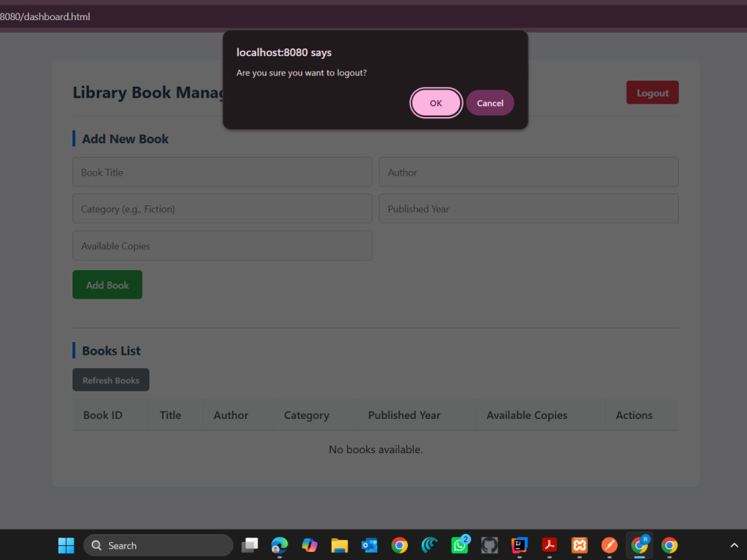Open the last Chrome icon in taskbar

(x=669, y=545)
